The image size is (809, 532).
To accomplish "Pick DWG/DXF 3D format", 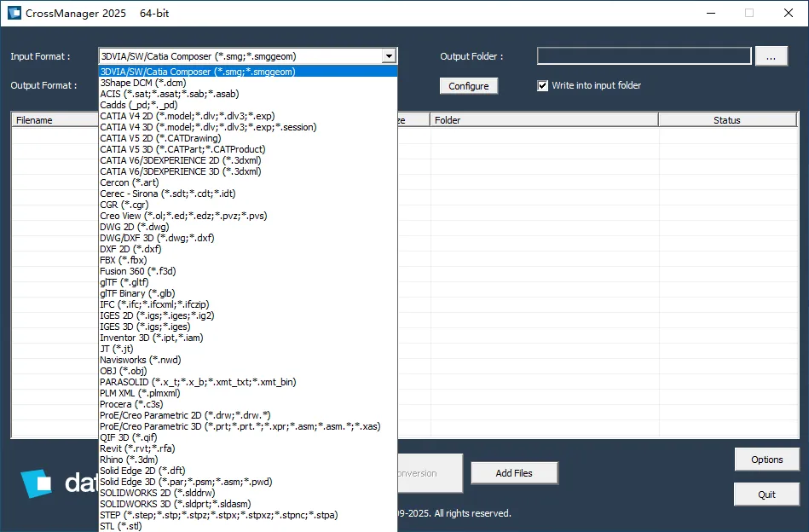I will click(x=248, y=238).
